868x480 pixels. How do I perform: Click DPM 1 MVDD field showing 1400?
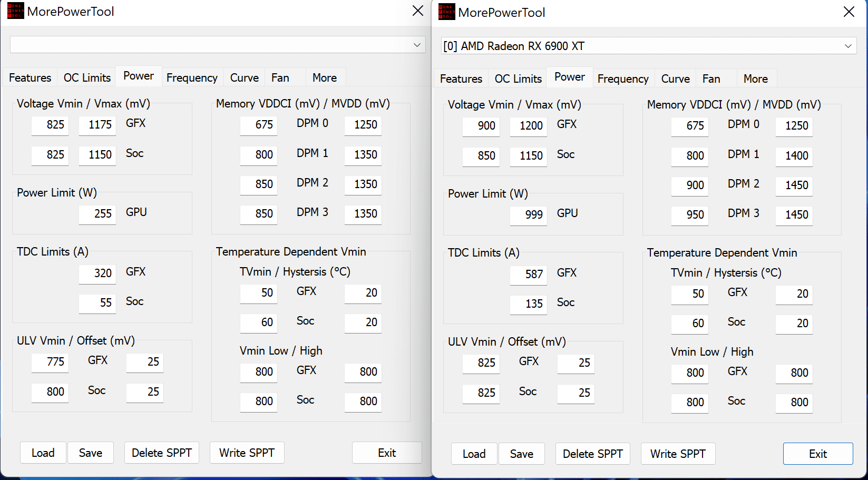pyautogui.click(x=794, y=156)
